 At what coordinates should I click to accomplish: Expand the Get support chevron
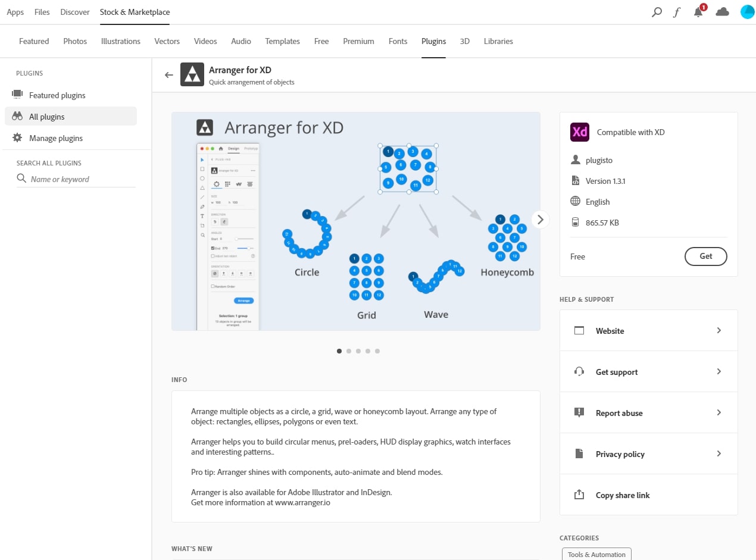(719, 371)
